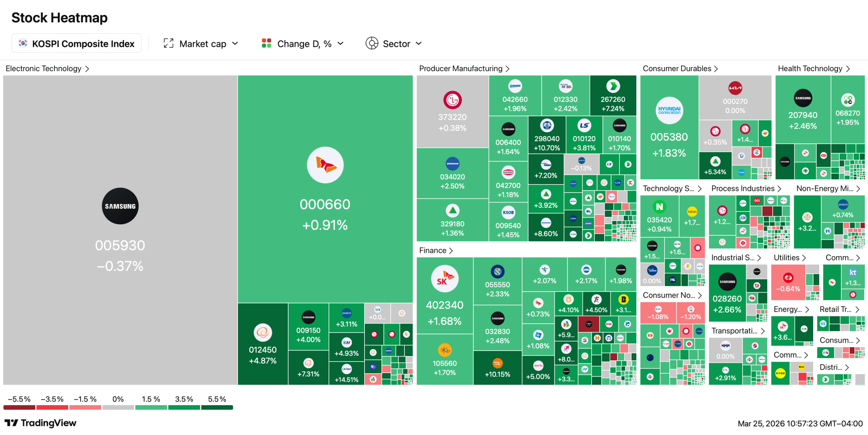Click the SK hynix logo on tile 000660

325,165
